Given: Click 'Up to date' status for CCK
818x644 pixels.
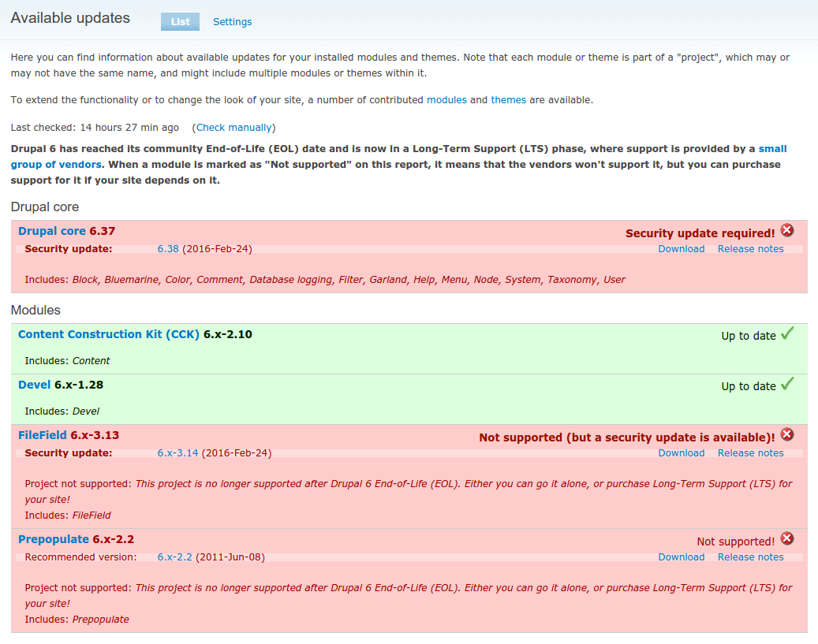Looking at the screenshot, I should point(748,336).
